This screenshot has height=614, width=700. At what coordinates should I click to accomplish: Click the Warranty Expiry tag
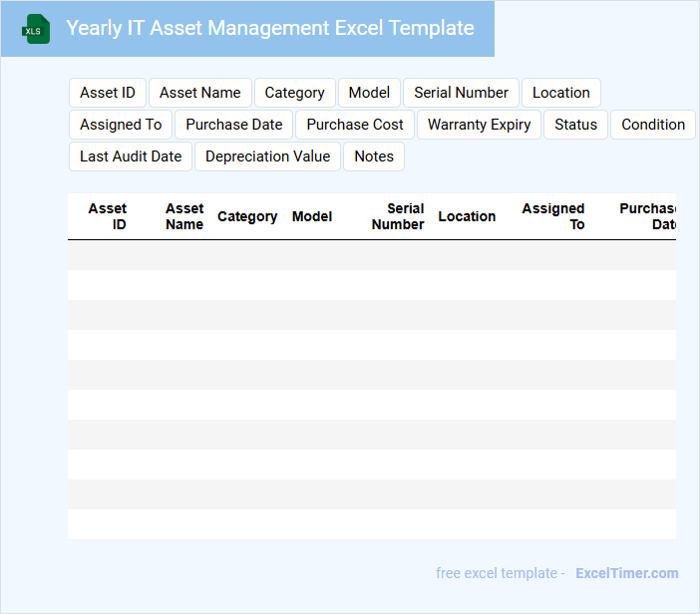click(x=480, y=125)
